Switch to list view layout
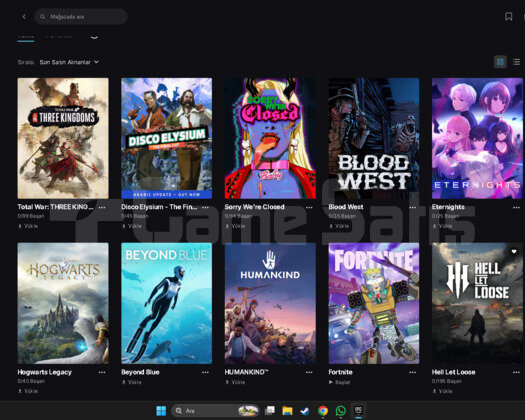 [x=517, y=62]
